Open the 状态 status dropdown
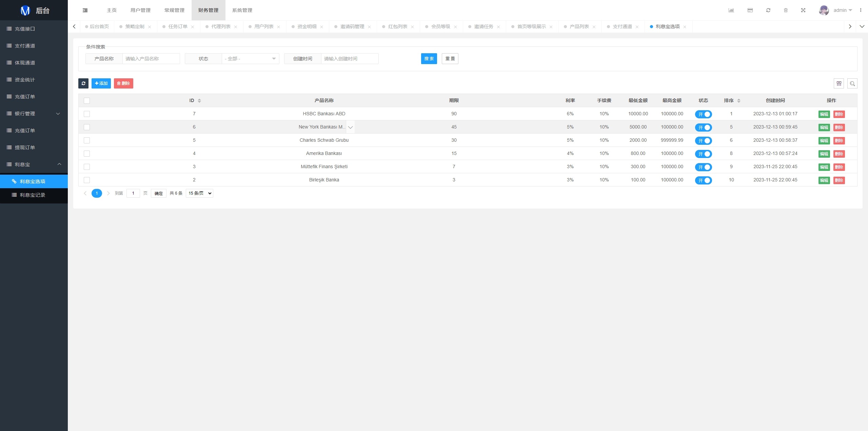This screenshot has width=868, height=431. tap(250, 59)
